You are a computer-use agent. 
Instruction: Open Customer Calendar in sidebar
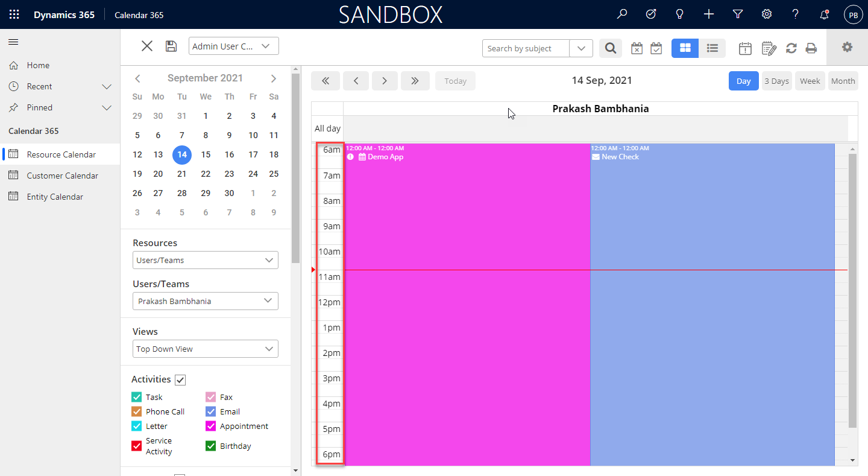click(x=62, y=176)
